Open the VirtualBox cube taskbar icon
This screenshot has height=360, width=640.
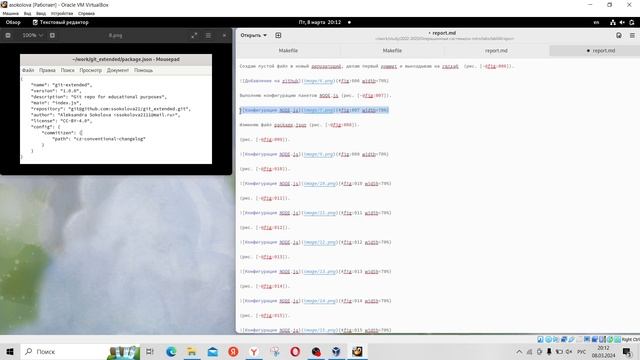click(336, 351)
